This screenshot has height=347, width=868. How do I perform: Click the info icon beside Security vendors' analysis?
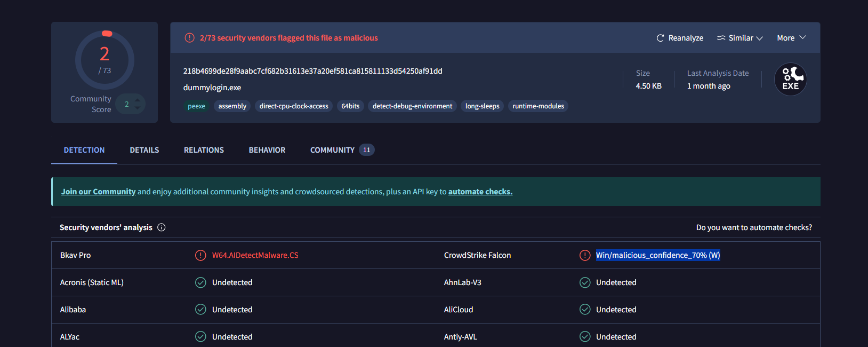[162, 227]
